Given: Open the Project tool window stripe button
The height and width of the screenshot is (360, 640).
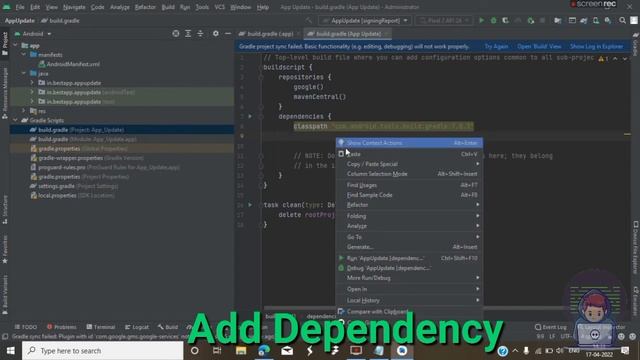Looking at the screenshot, I should pos(5,44).
